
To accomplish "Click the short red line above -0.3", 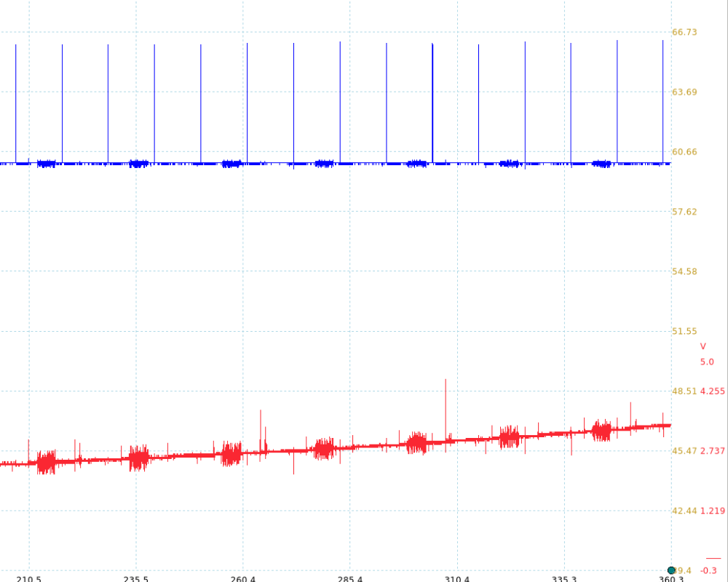I will tap(713, 558).
